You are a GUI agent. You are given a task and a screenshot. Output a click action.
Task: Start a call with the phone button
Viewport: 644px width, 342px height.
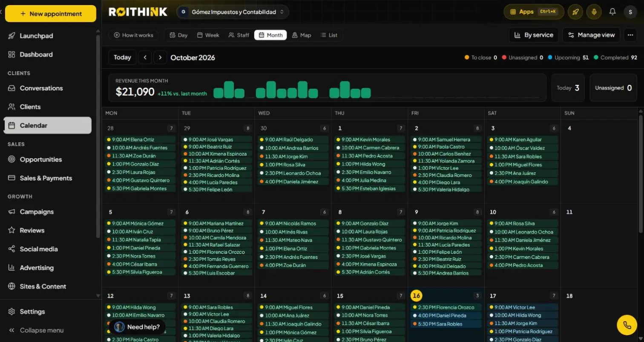click(x=627, y=325)
